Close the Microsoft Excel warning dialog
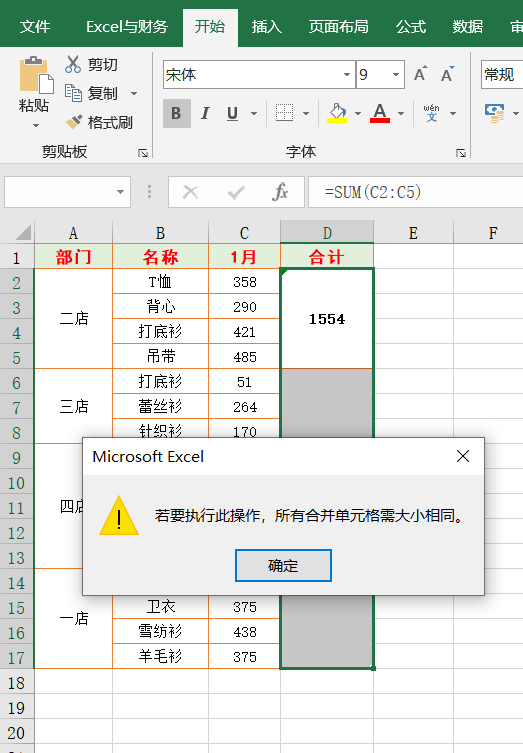Image resolution: width=523 pixels, height=753 pixels. (463, 456)
